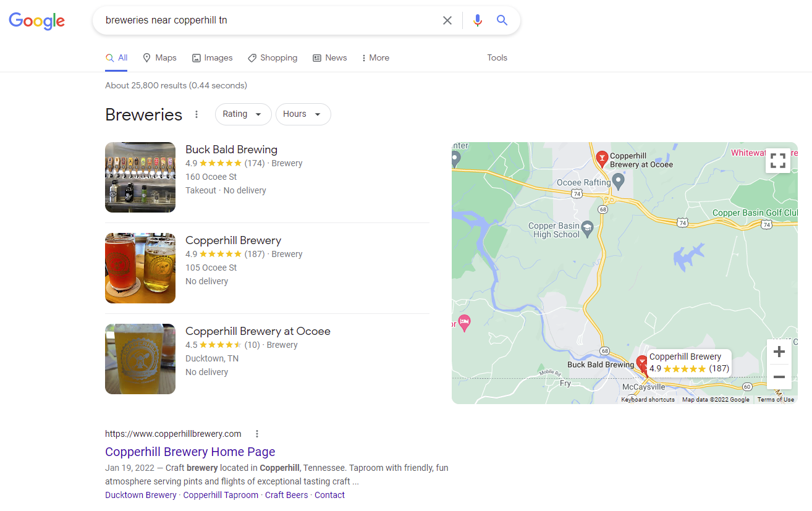Click the McCaysville town label on map
The height and width of the screenshot is (511, 812).
pos(644,387)
